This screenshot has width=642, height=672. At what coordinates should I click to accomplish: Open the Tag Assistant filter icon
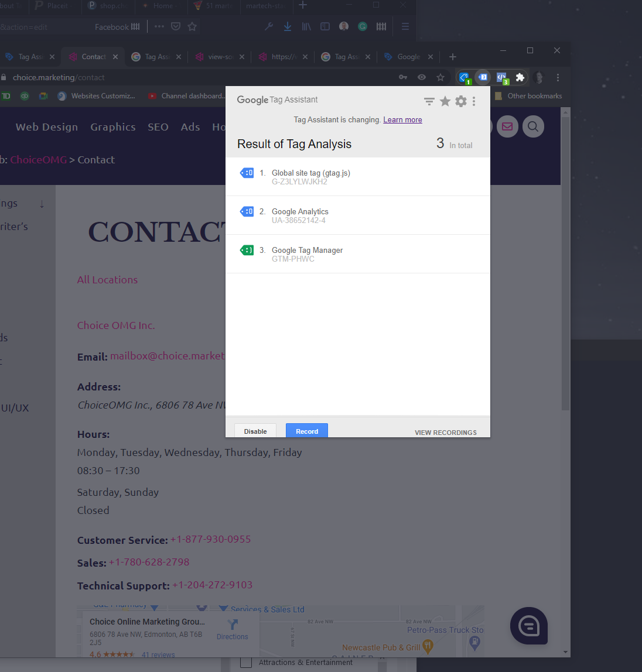click(x=429, y=101)
